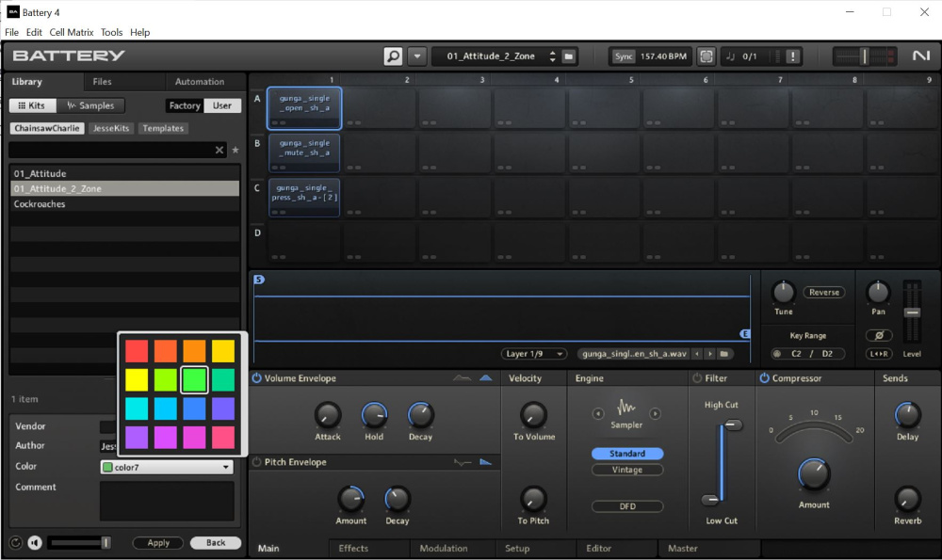The height and width of the screenshot is (560, 942).
Task: Open the Cell Matrix menu
Action: [x=72, y=32]
